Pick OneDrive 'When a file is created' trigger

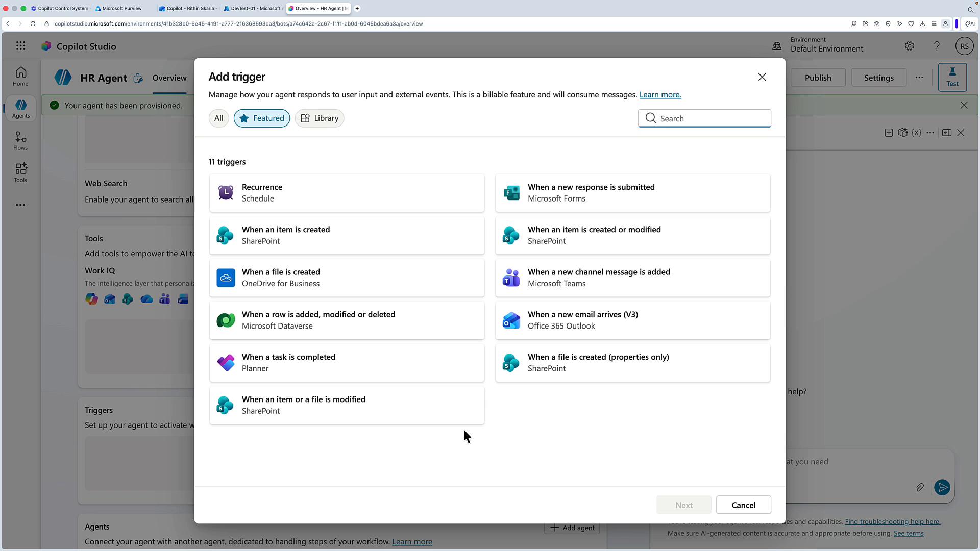tap(347, 278)
